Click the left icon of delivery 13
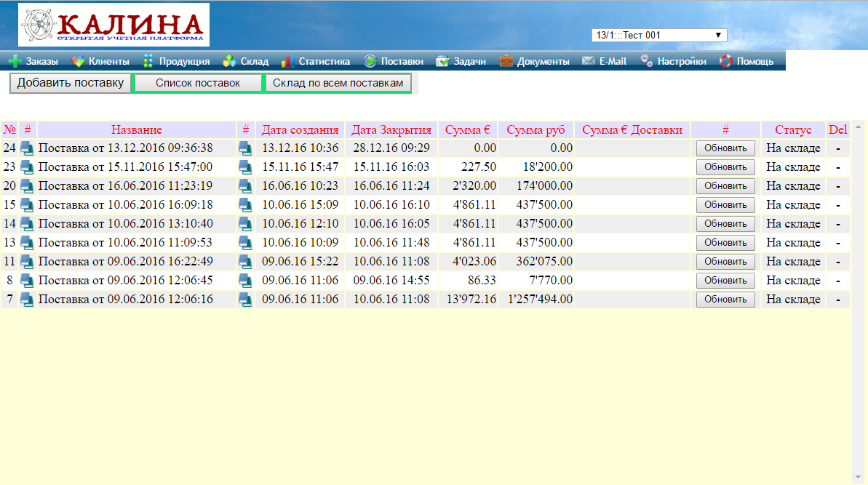Image resolution: width=868 pixels, height=485 pixels. 27,242
